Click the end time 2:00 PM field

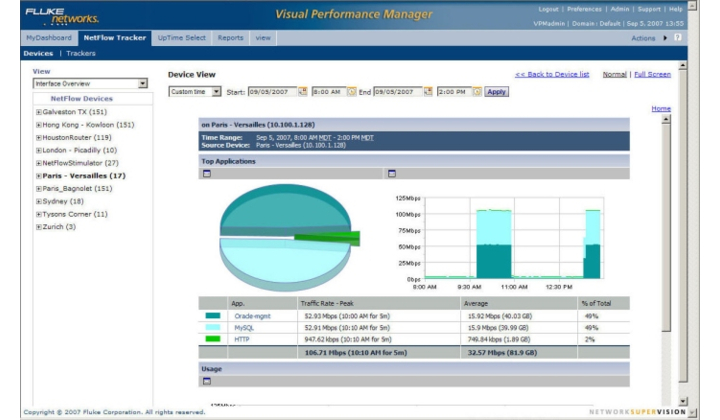455,92
